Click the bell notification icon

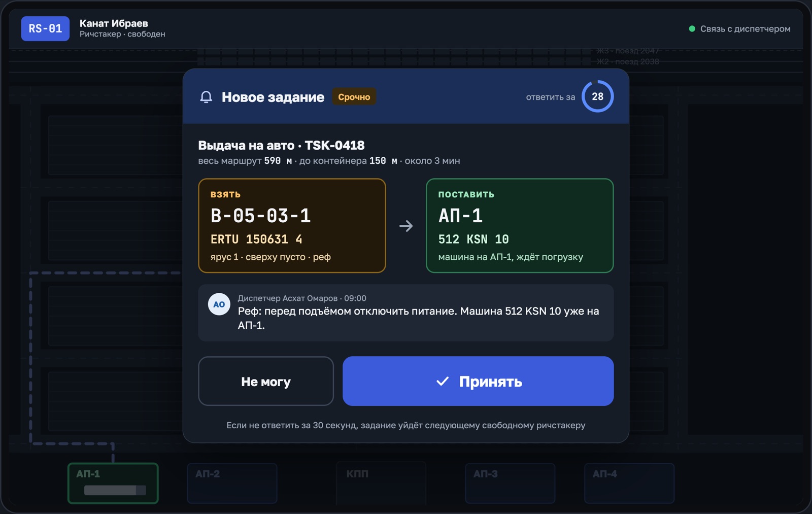pyautogui.click(x=206, y=97)
